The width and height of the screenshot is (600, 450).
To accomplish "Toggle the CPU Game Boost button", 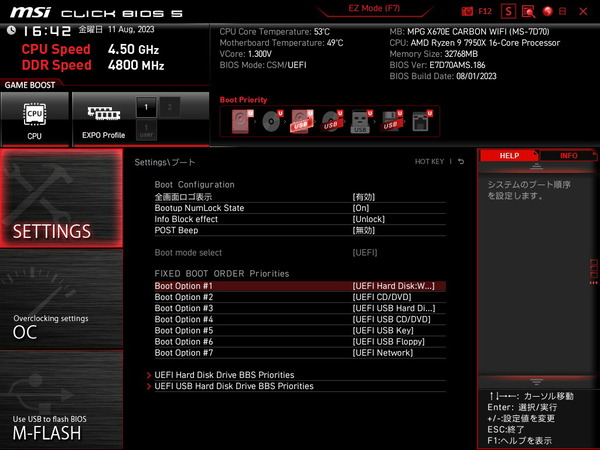I will coord(35,119).
